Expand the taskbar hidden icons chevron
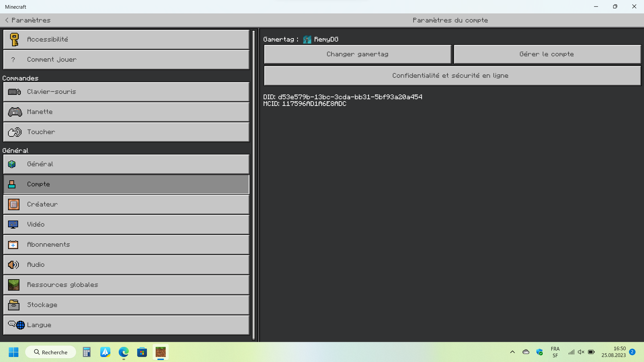Image resolution: width=644 pixels, height=362 pixels. tap(512, 352)
